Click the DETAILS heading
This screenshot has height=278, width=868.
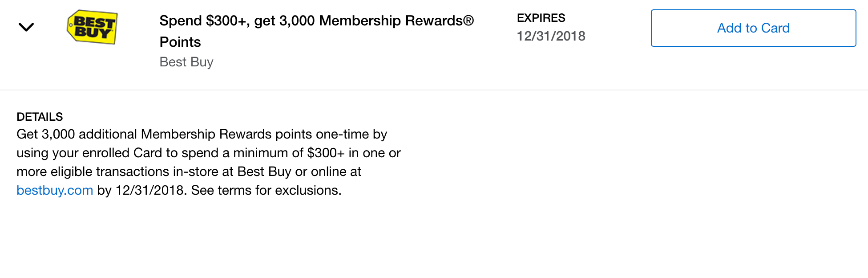[x=40, y=117]
